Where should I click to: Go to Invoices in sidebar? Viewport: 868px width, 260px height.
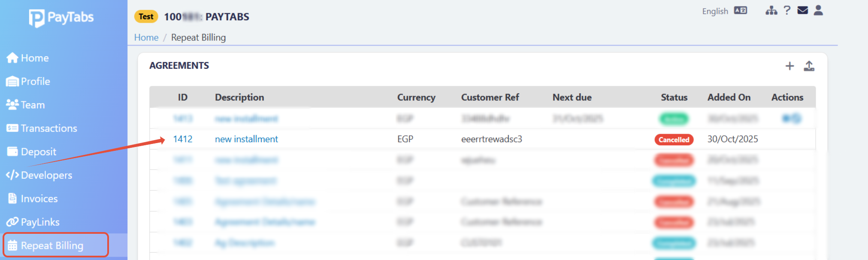[x=33, y=199]
